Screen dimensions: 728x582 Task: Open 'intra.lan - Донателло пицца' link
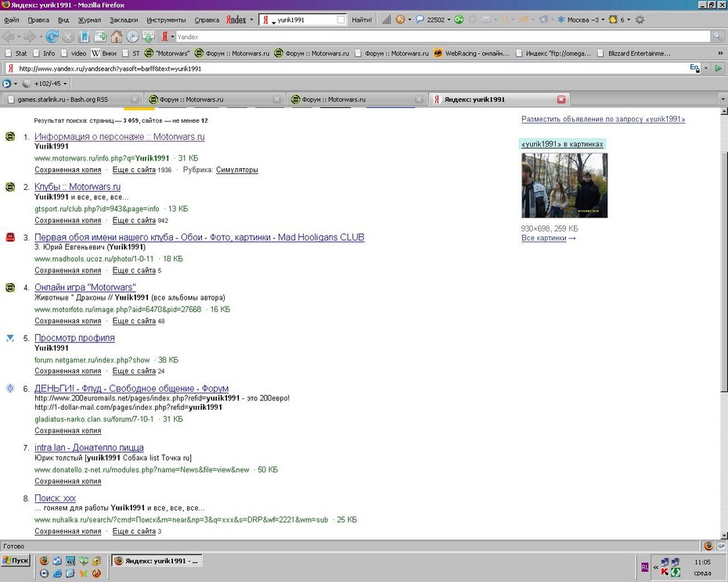click(x=89, y=447)
